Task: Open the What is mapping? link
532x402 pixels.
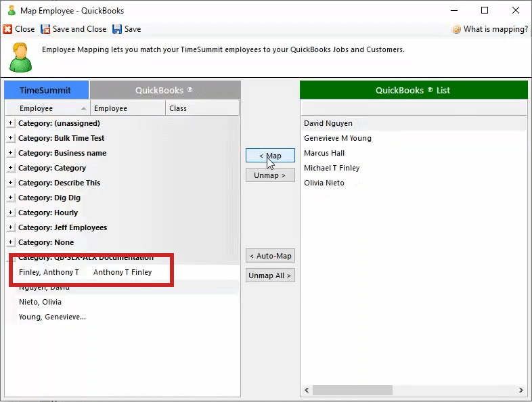Action: (x=495, y=29)
